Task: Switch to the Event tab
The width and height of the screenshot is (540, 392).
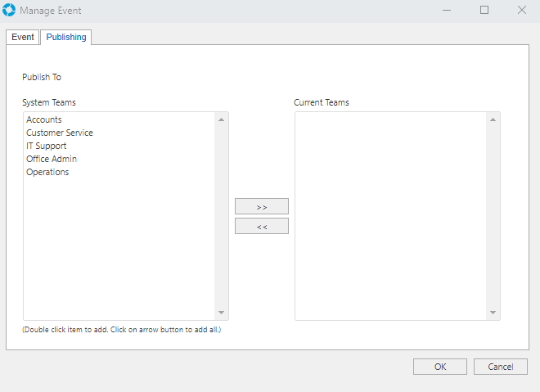Action: [x=23, y=38]
